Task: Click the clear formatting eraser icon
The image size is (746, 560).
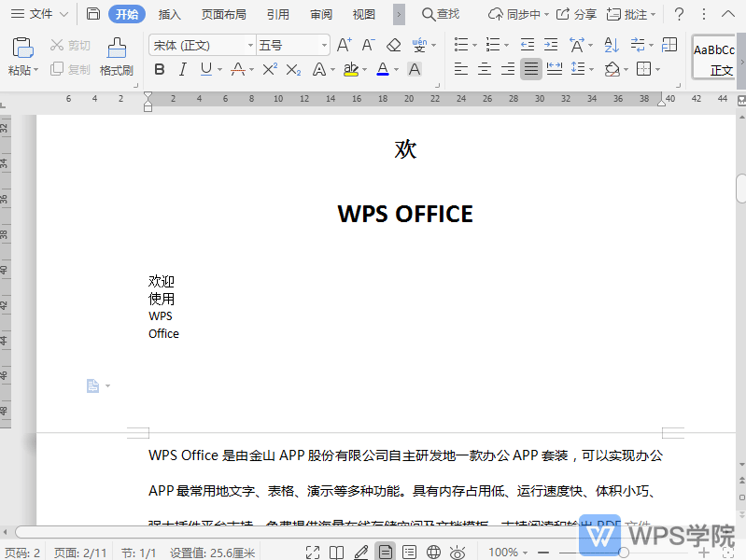Action: [393, 46]
